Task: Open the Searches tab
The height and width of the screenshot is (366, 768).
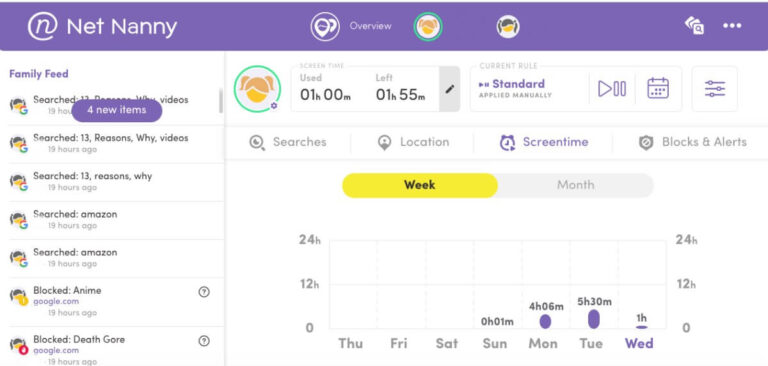Action: pos(288,142)
